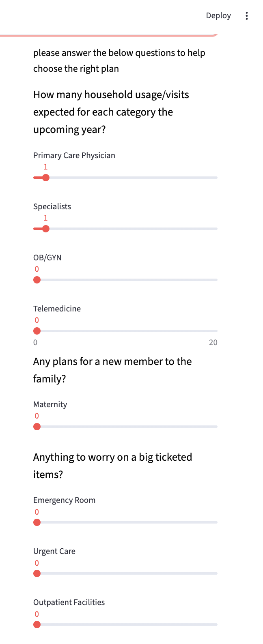This screenshot has width=263, height=644.
Task: Click the Urgent Care slider handle
Action: pos(37,573)
